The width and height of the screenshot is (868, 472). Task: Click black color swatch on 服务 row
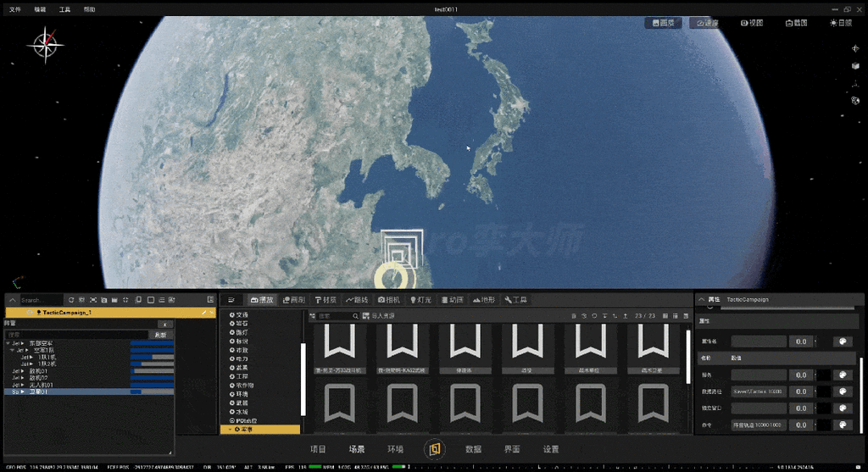click(x=824, y=375)
